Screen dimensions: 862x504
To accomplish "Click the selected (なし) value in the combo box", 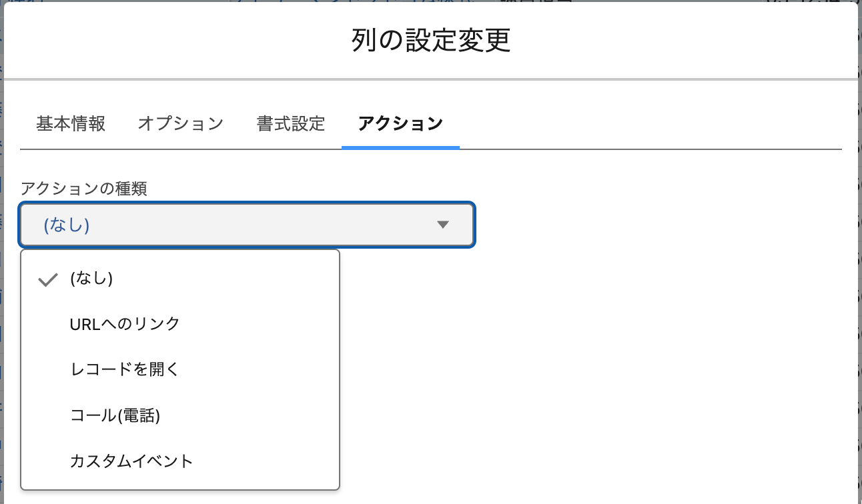I will click(67, 225).
